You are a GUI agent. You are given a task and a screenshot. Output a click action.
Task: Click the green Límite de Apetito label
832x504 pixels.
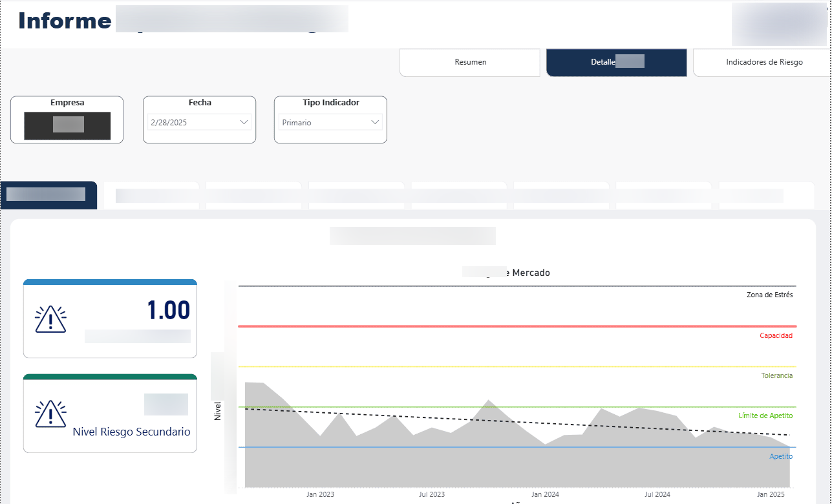pyautogui.click(x=765, y=415)
